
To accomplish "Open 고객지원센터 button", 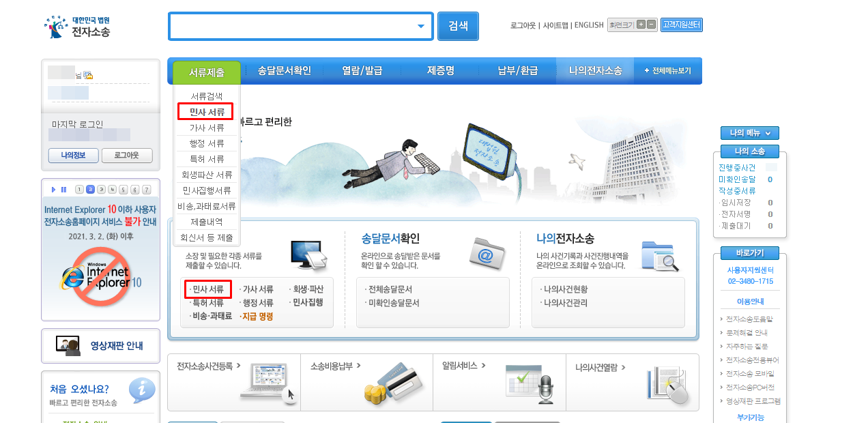I will (x=682, y=25).
